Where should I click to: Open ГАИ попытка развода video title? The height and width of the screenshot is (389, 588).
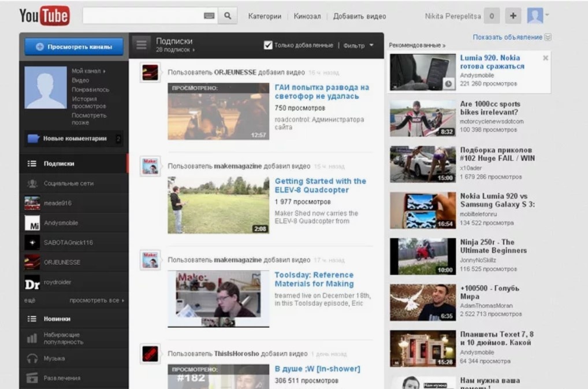(322, 92)
